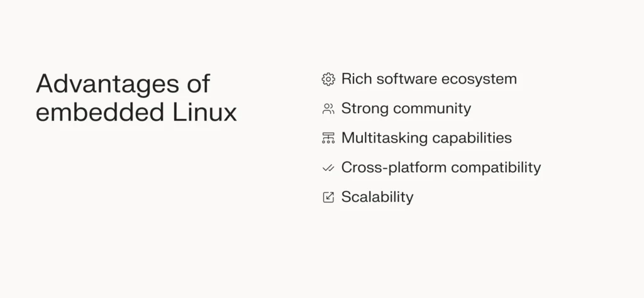Click the arrow-in-square icon beside Scalability

(x=328, y=197)
